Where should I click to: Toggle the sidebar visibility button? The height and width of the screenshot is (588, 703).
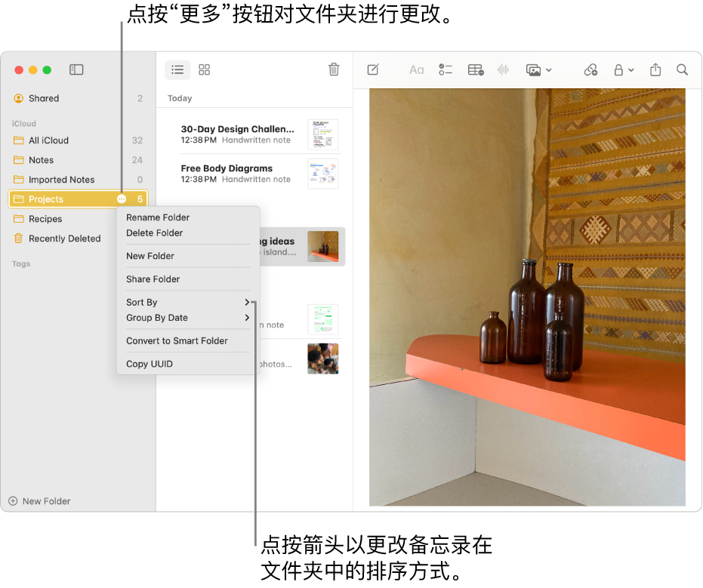click(76, 69)
